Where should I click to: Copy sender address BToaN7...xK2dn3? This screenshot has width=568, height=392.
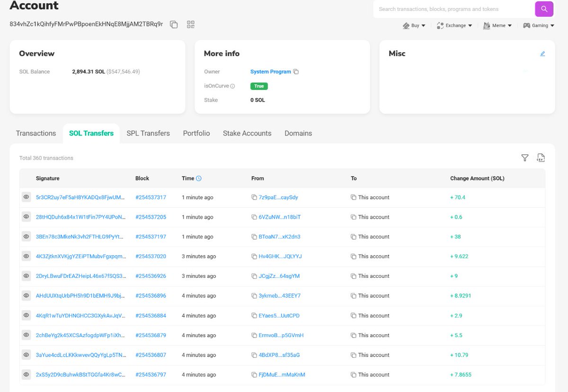254,237
